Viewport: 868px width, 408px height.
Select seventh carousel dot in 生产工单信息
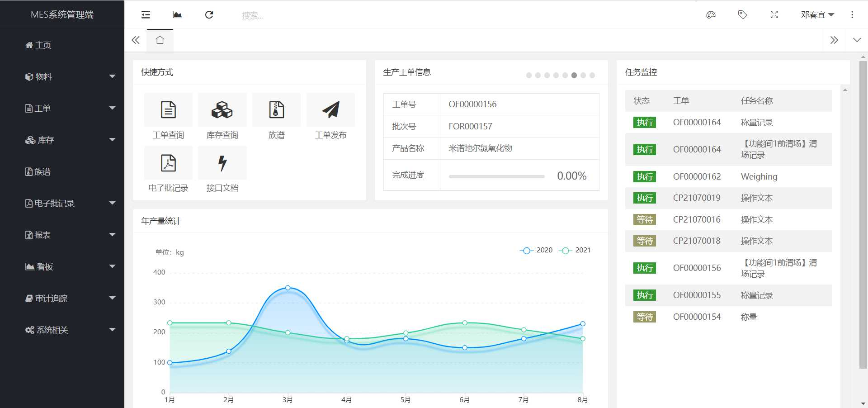(583, 76)
